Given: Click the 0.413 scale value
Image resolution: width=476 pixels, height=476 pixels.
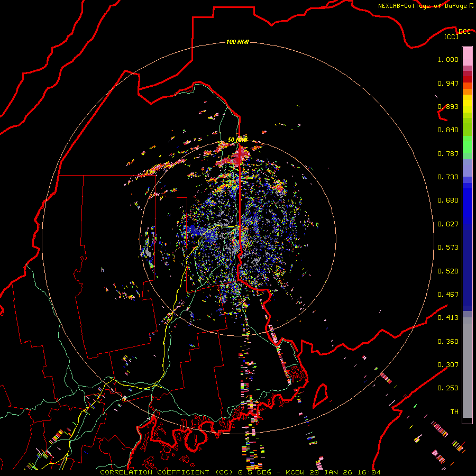Looking at the screenshot, I should point(448,318).
